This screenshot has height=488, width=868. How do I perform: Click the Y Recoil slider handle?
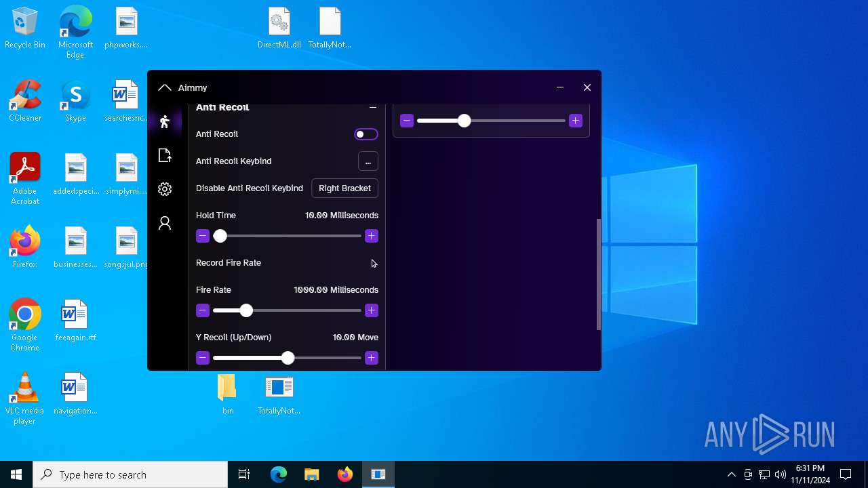[288, 358]
